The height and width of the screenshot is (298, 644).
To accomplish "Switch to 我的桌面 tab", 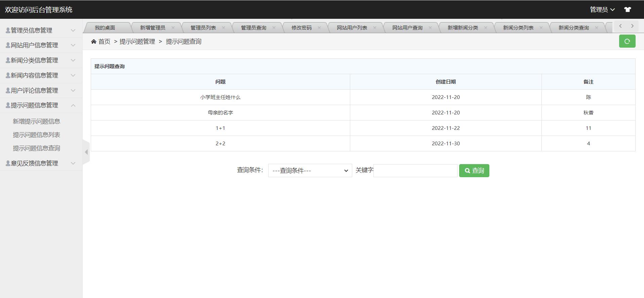I will tap(105, 28).
